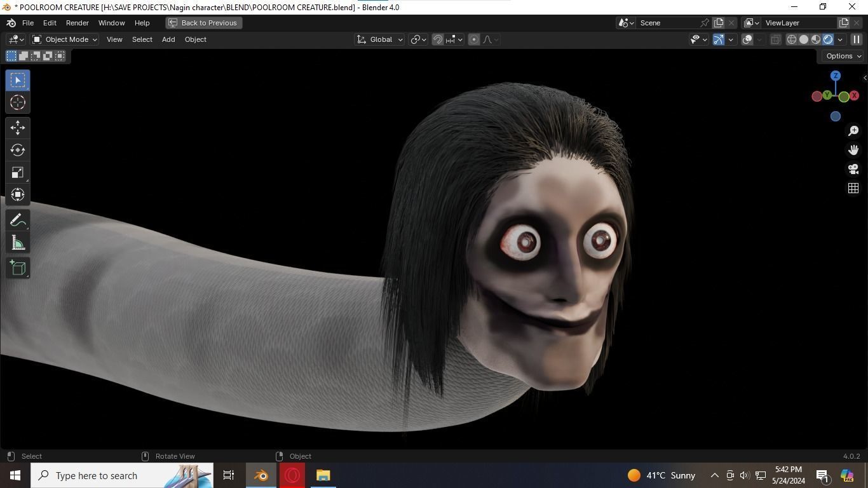868x488 pixels.
Task: Click the Add Cube tool
Action: [x=18, y=268]
